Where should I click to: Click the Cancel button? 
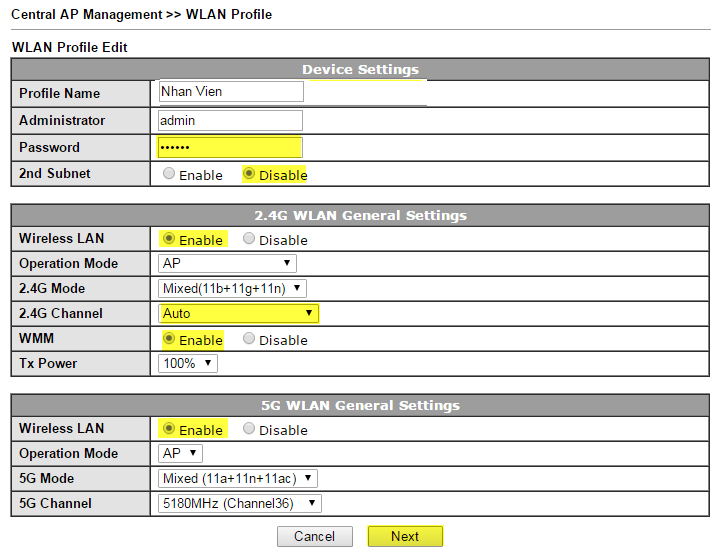315,536
